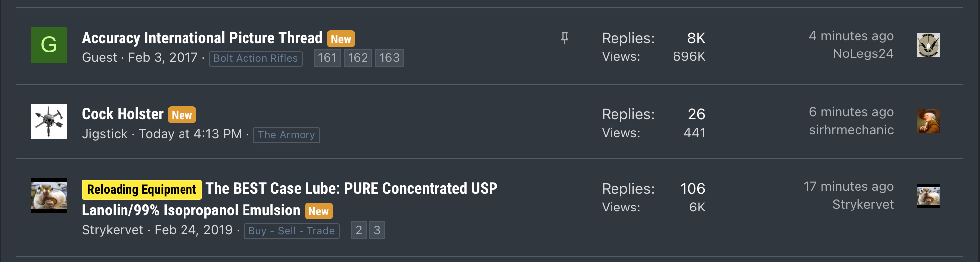The height and width of the screenshot is (262, 980).
Task: Visit Buy - Sell - Trade forum
Action: tap(291, 231)
